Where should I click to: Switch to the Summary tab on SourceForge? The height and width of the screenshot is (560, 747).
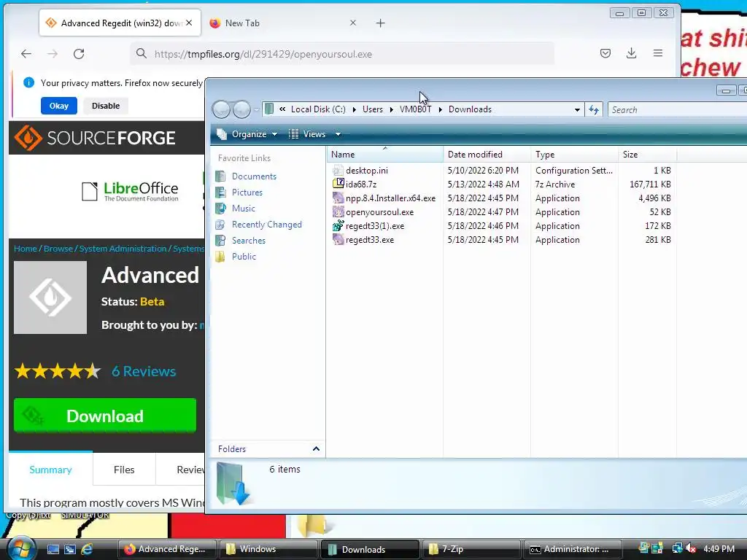50,470
